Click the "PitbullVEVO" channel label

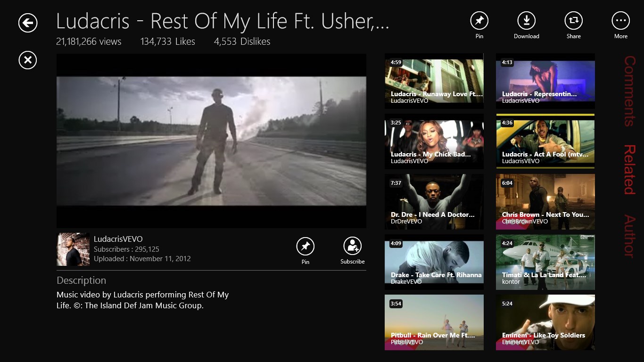point(407,342)
